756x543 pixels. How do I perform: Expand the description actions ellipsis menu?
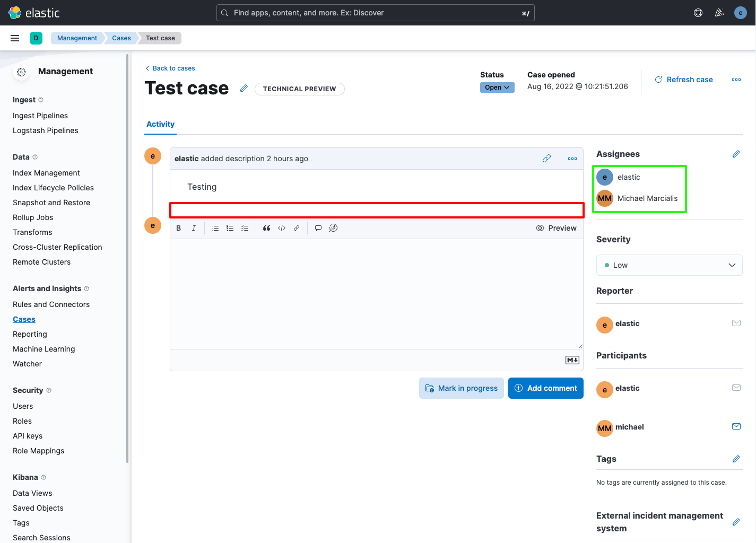click(x=572, y=158)
